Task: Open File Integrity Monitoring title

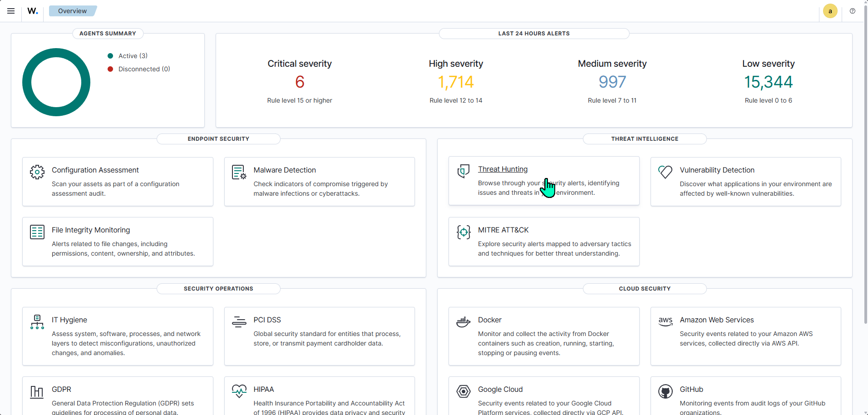Action: pos(91,230)
